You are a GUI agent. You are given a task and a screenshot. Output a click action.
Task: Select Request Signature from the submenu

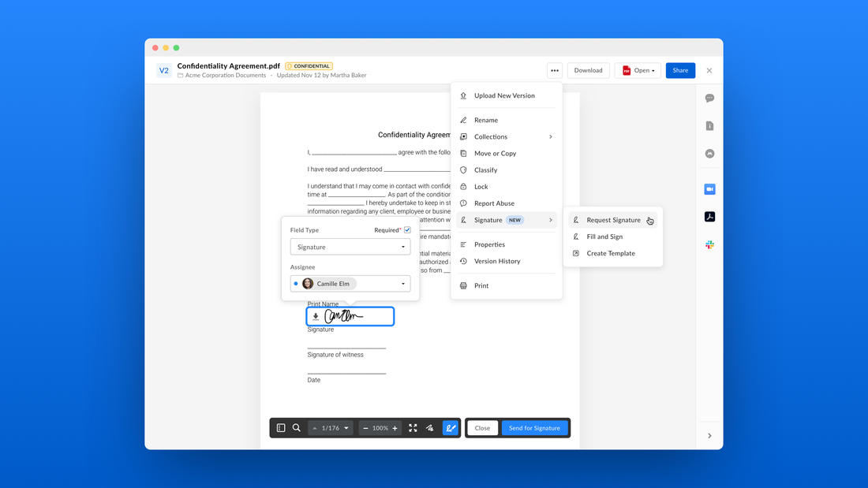[613, 220]
